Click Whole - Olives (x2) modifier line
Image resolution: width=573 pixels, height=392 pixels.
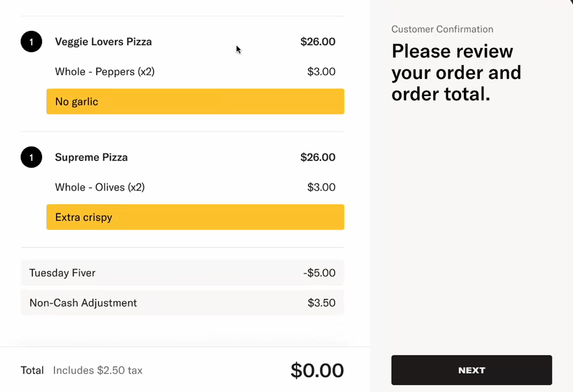click(x=100, y=188)
